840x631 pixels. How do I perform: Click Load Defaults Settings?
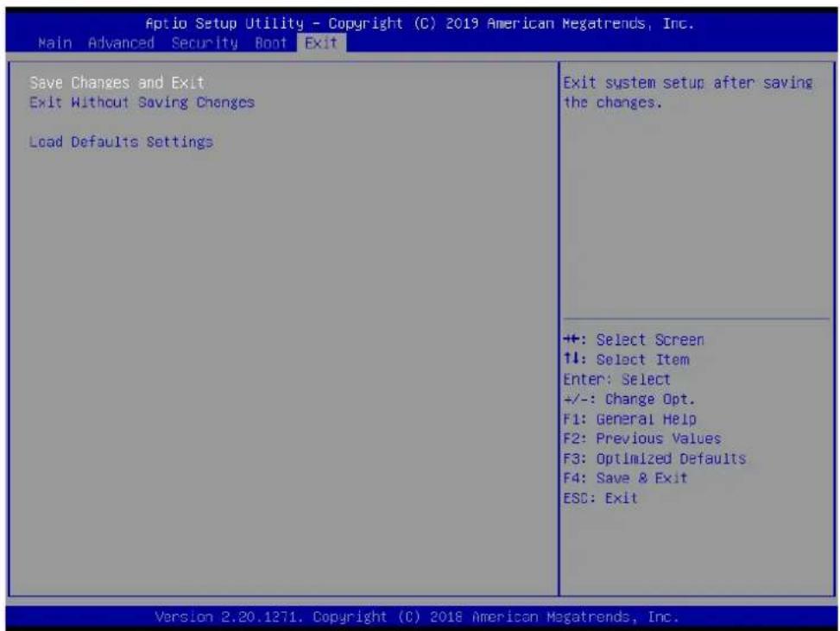pyautogui.click(x=121, y=142)
